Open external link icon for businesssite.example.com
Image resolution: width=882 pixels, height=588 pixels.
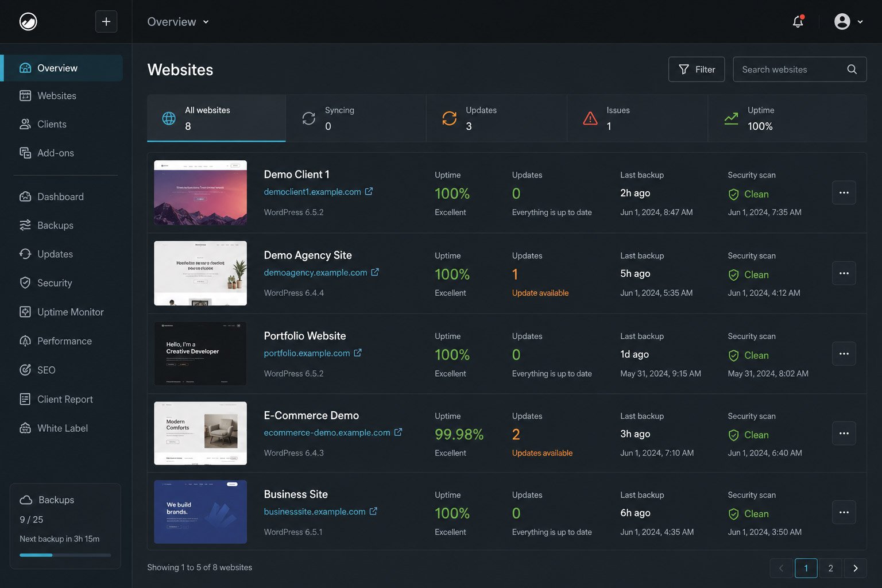[x=373, y=511]
